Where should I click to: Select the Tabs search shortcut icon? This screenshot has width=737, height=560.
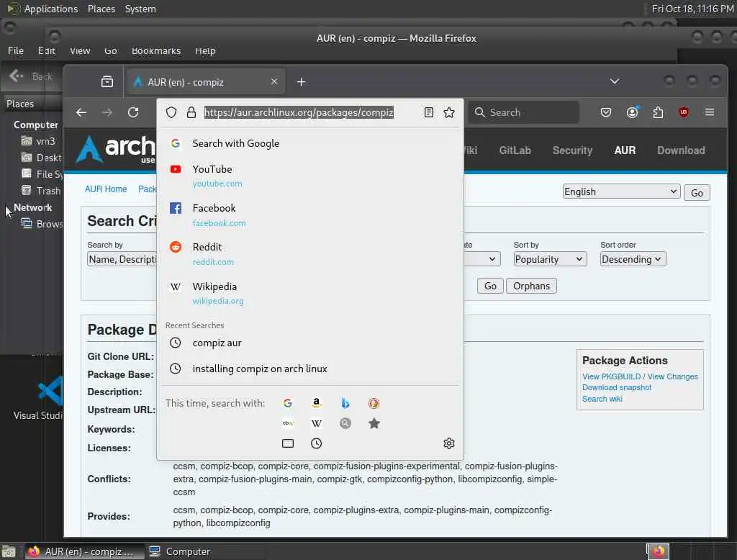288,443
